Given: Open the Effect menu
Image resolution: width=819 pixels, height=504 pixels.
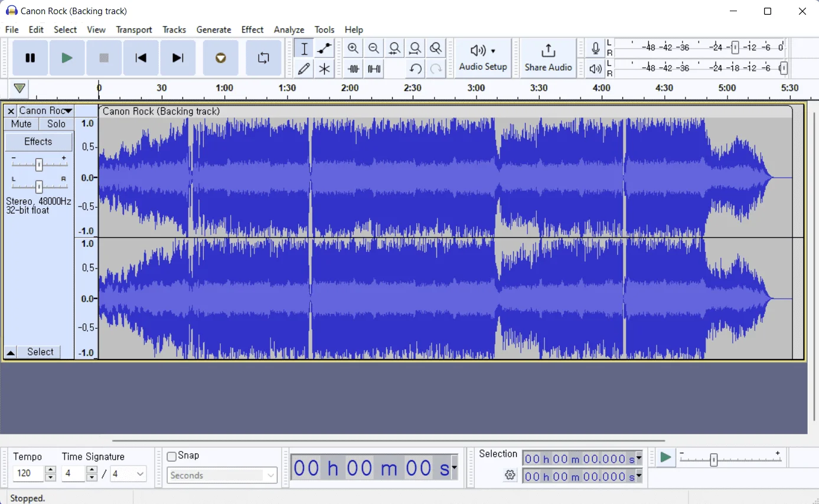Looking at the screenshot, I should click(252, 30).
